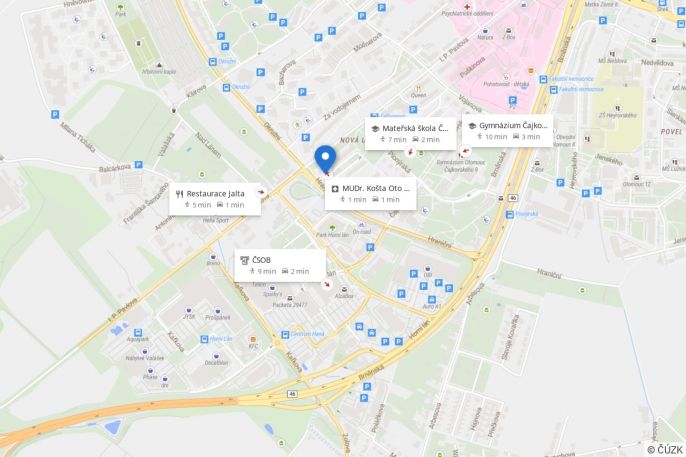The image size is (686, 457).
Task: Click the Fakultní nemocnice tram stop icon
Action: point(543,79)
